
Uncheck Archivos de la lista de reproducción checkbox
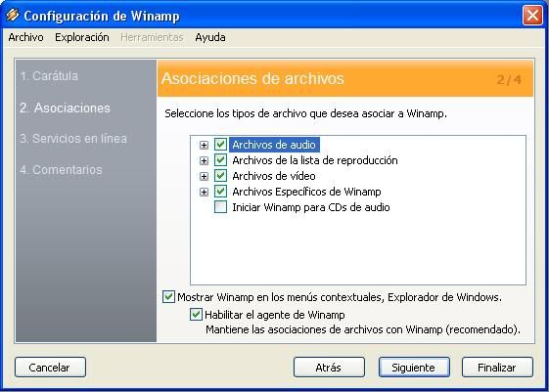[x=220, y=159]
